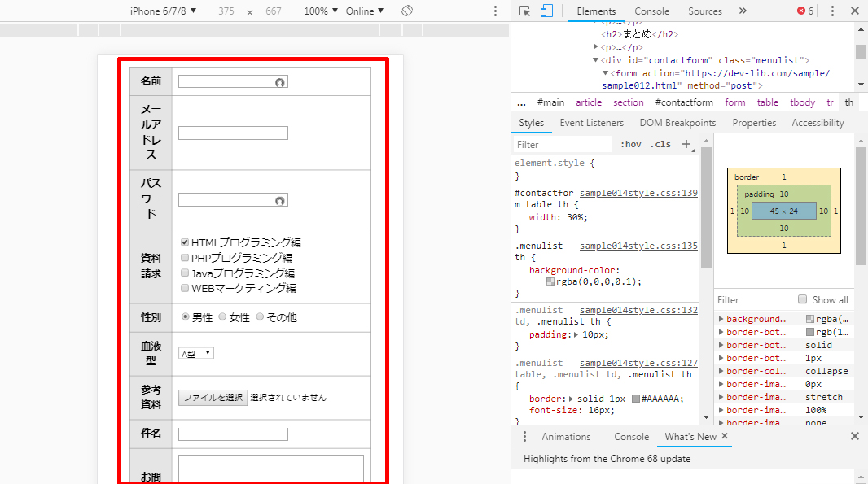Click the inspect element picker icon
The width and height of the screenshot is (868, 484).
click(524, 11)
